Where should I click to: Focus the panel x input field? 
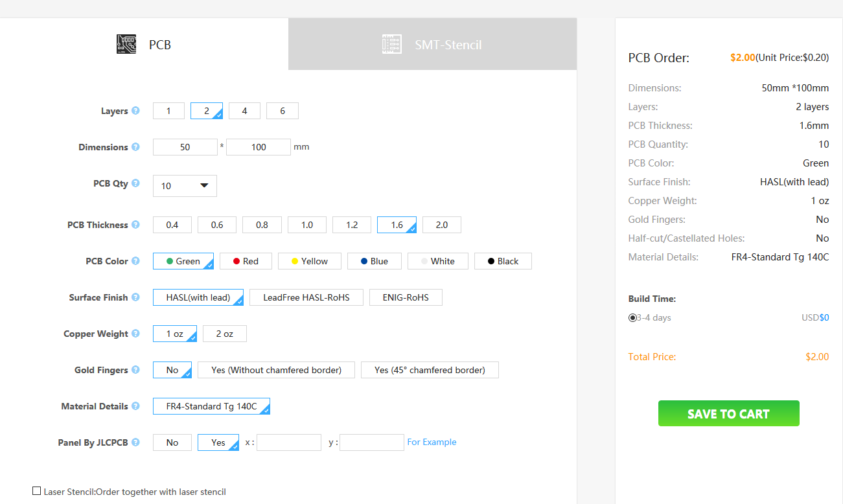click(x=289, y=442)
